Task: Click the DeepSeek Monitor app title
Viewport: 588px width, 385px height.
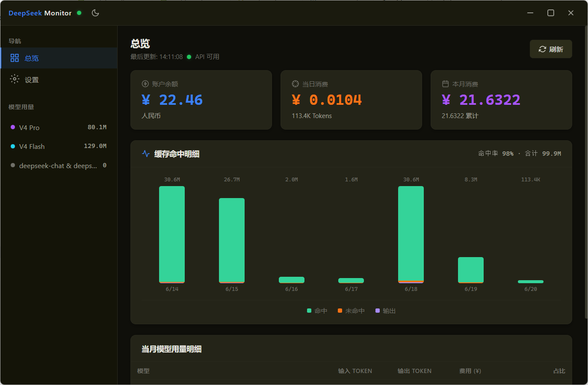Action: [40, 13]
